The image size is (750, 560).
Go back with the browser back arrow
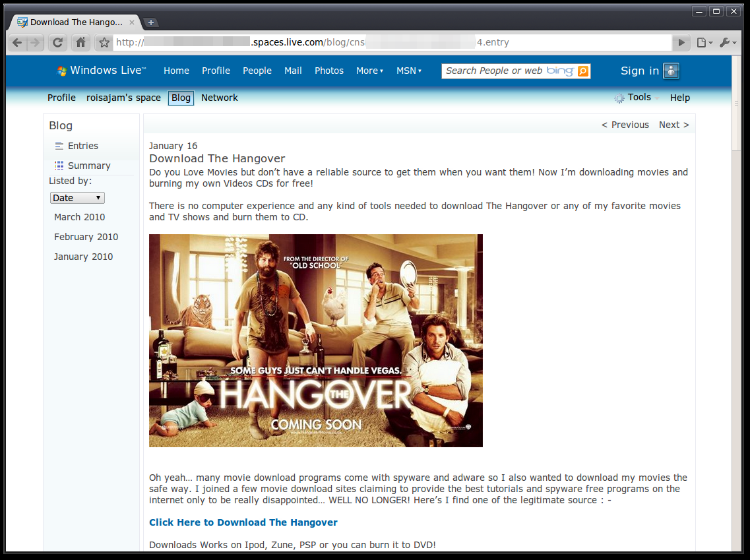pos(17,43)
